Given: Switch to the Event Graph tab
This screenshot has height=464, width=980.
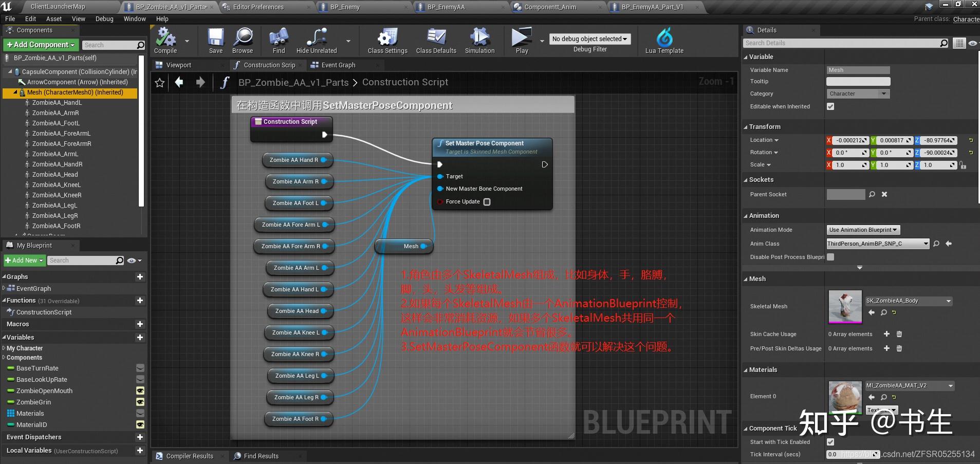Looking at the screenshot, I should [338, 65].
